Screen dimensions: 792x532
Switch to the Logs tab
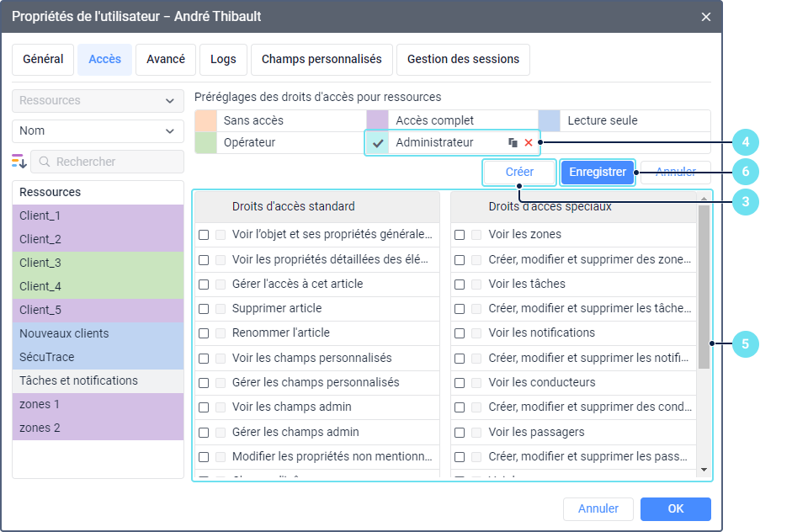click(x=223, y=60)
